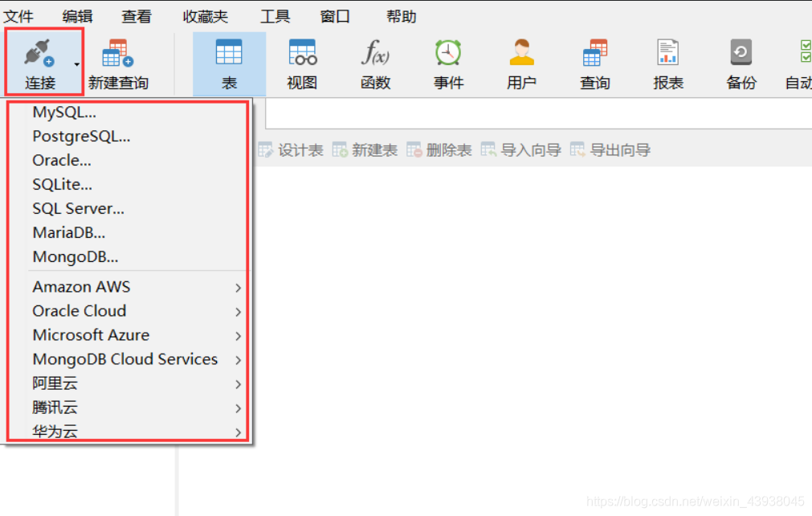The width and height of the screenshot is (812, 516).
Task: Click the Automation (自动) checklist icon
Action: pos(806,51)
